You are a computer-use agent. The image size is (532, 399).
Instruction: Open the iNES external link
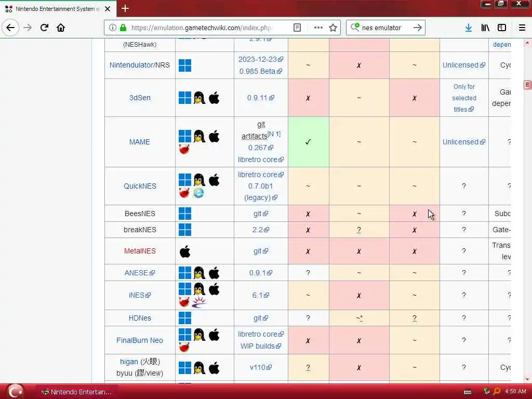tap(139, 295)
